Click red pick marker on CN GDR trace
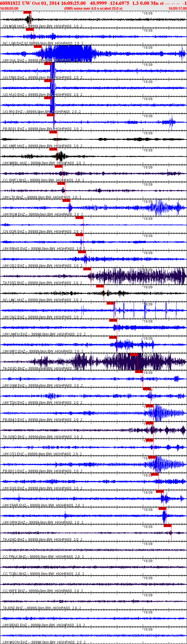The height and width of the screenshot is (644, 187). [79, 218]
